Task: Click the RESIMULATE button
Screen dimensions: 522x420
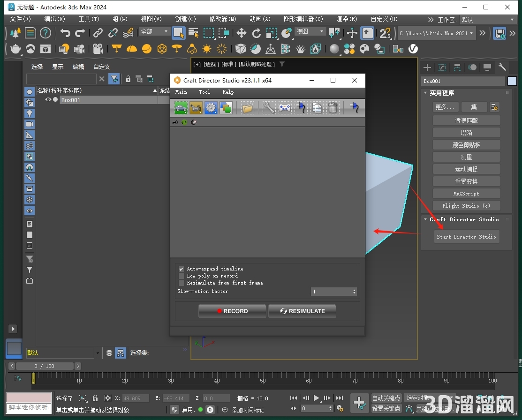Action: [x=302, y=311]
